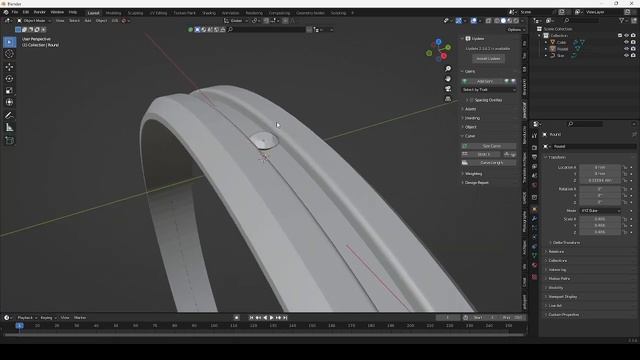Open the Render menu
Screen dimensions: 640x360
(40, 12)
